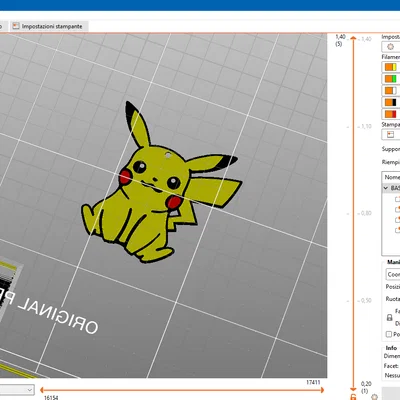Click the Posiz... label in manipulation panel
This screenshot has height=400, width=400.
393,287
